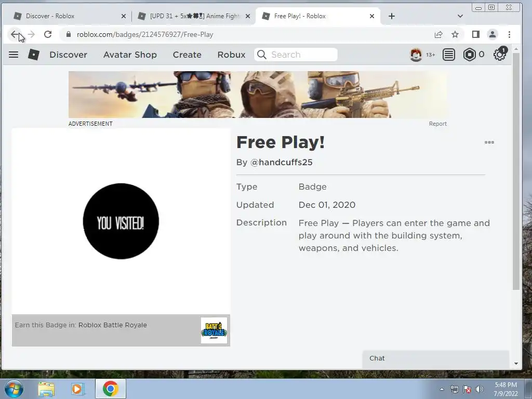Open the Create navigation link
The width and height of the screenshot is (532, 399).
coord(187,55)
